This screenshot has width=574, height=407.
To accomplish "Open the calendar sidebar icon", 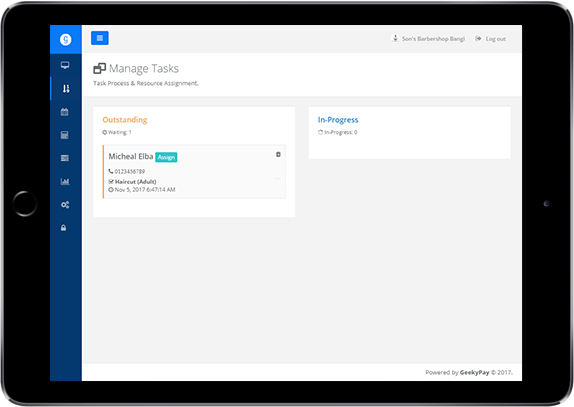I will (64, 112).
